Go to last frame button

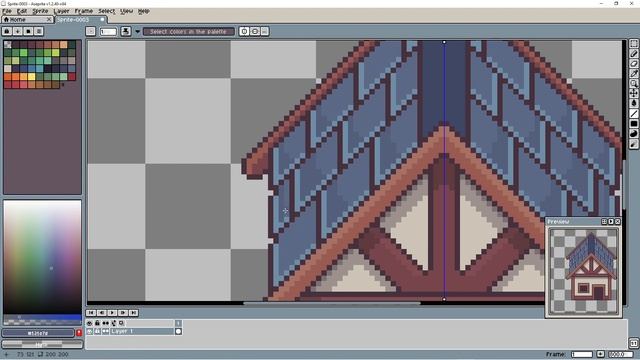point(133,313)
